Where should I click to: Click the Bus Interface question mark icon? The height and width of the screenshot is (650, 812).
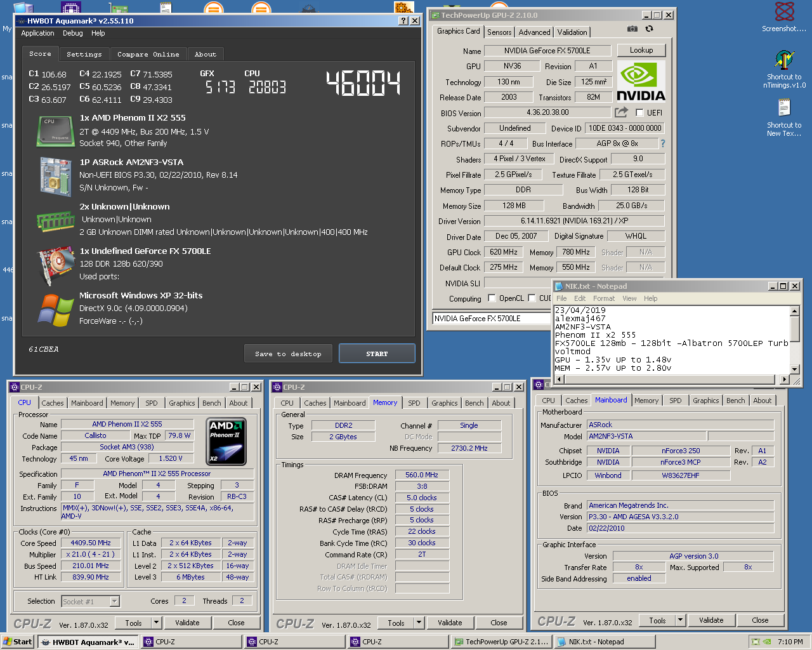pyautogui.click(x=663, y=143)
